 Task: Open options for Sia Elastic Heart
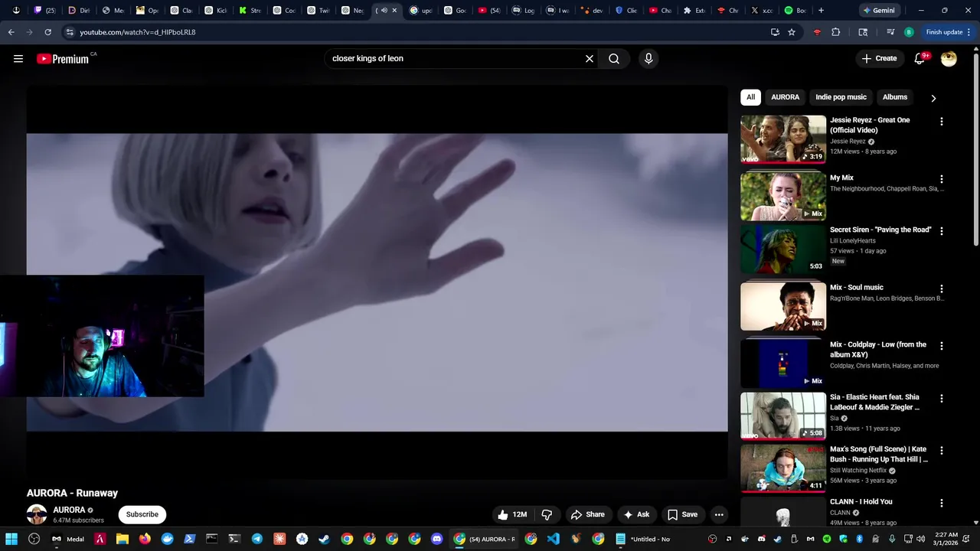942,399
